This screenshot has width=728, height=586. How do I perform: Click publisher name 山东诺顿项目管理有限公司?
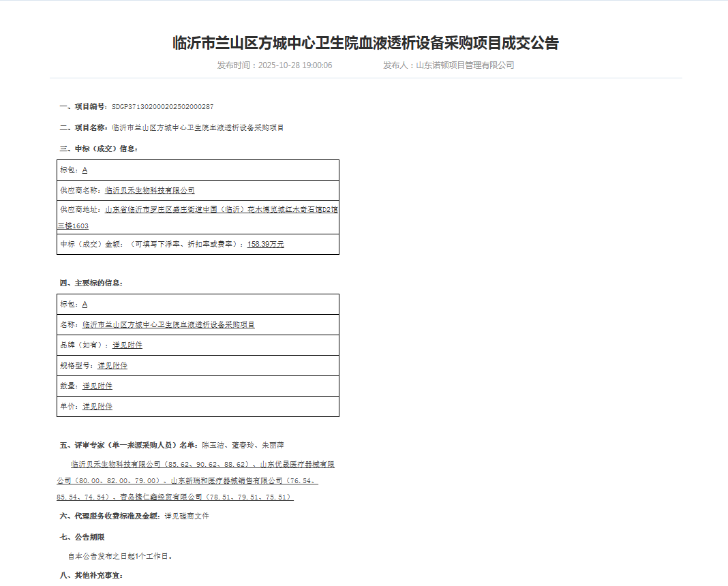[465, 65]
